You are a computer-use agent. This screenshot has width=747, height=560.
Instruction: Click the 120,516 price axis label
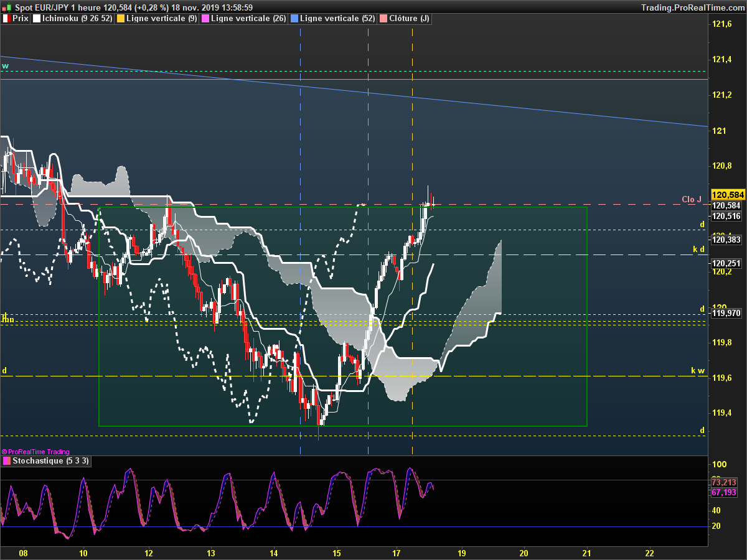pos(726,217)
